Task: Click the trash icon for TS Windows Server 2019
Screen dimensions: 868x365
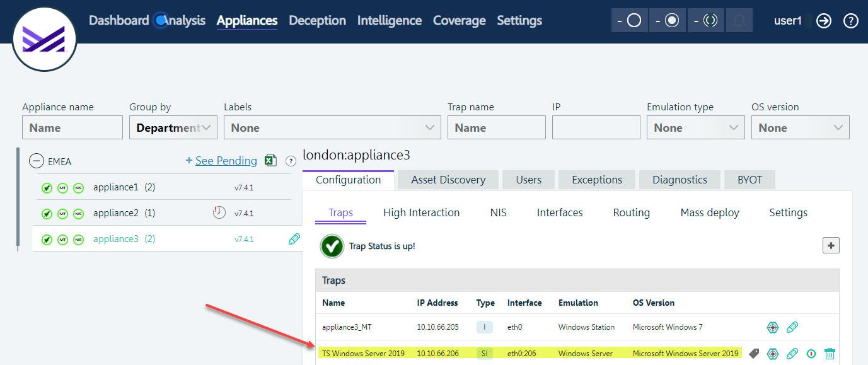Action: [830, 354]
